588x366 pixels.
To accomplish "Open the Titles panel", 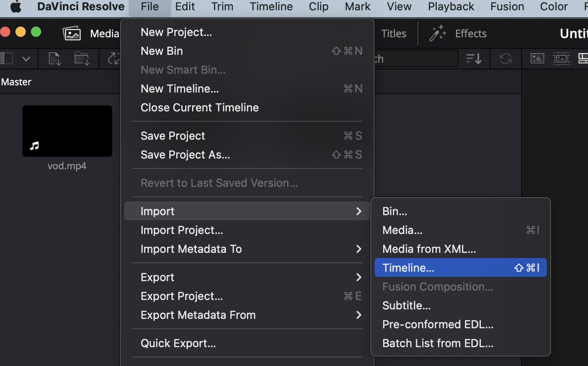I will (x=394, y=33).
